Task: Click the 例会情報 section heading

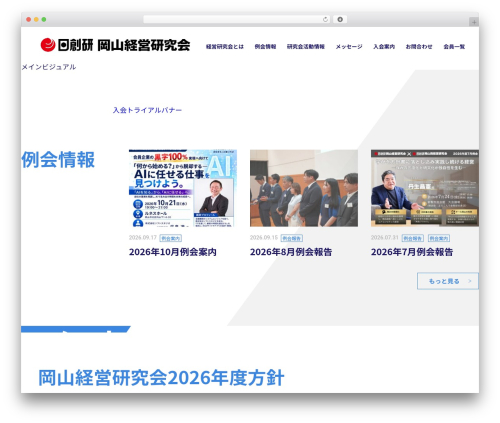Action: pyautogui.click(x=58, y=160)
